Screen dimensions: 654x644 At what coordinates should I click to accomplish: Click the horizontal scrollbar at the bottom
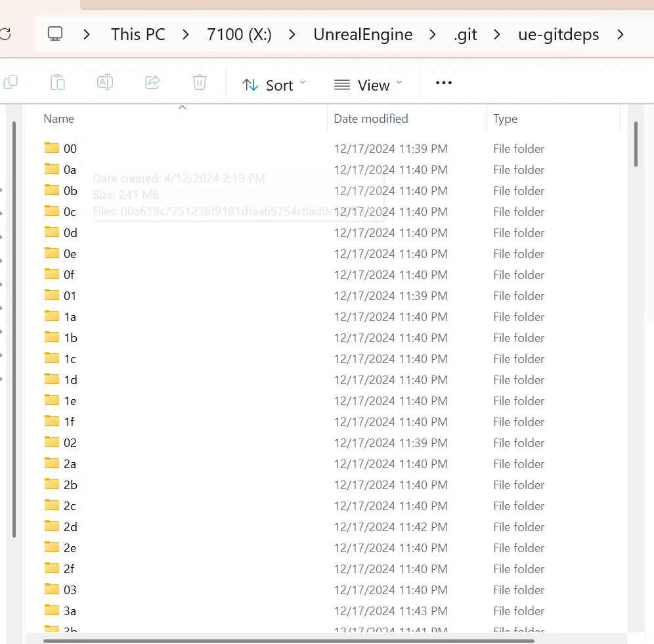pyautogui.click(x=289, y=640)
